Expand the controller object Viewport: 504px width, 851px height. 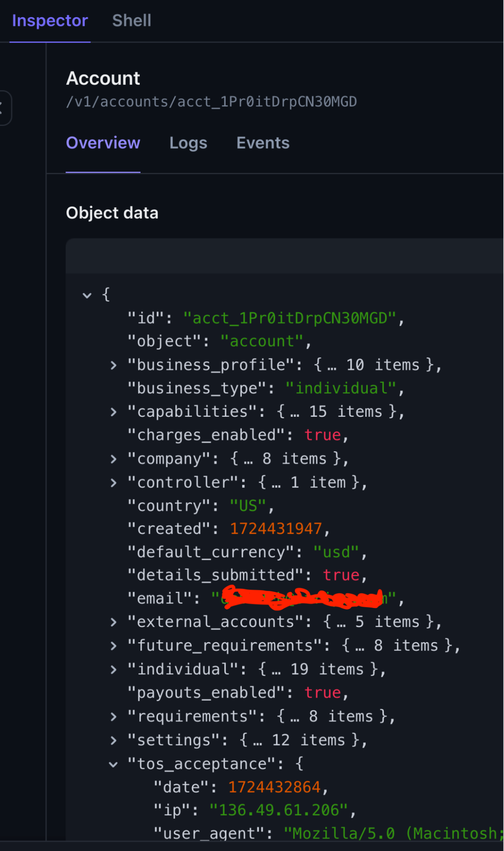(x=113, y=483)
